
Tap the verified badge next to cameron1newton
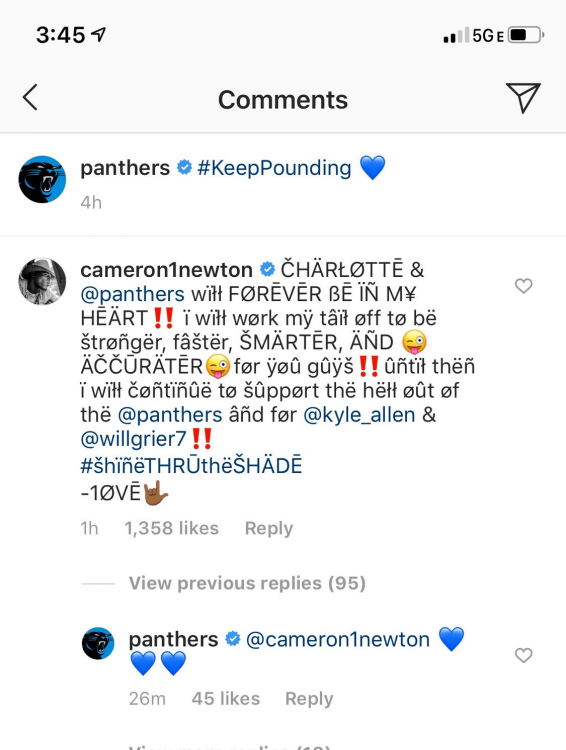pos(267,270)
